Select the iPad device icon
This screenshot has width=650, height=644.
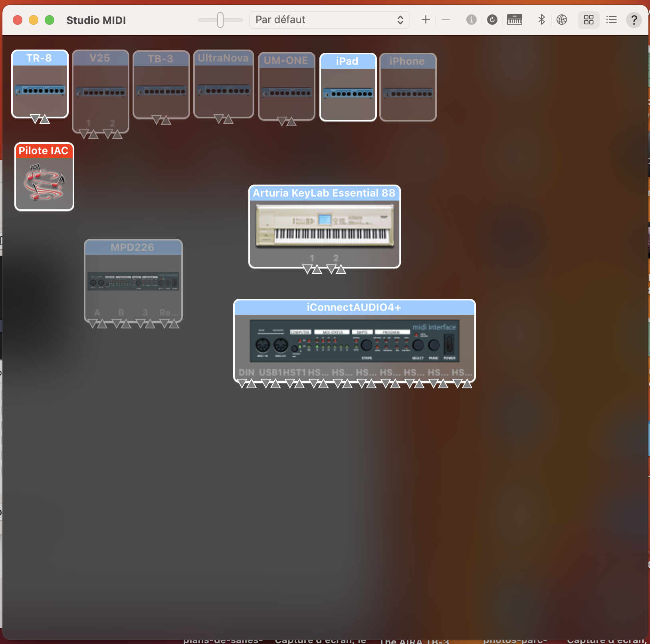[348, 87]
